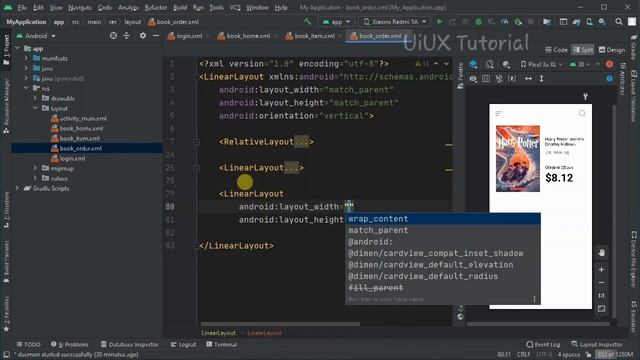
Task: Collapse all in the Project panel
Action: coord(127,36)
